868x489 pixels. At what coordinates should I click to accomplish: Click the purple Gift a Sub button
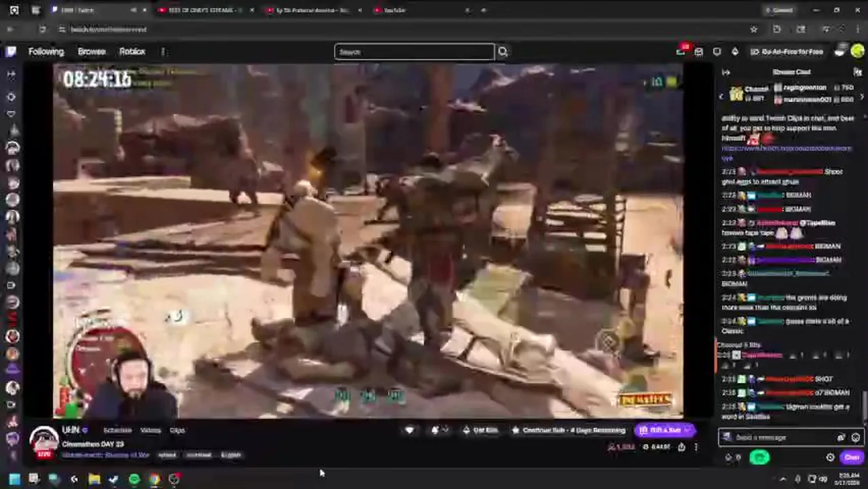(x=665, y=430)
